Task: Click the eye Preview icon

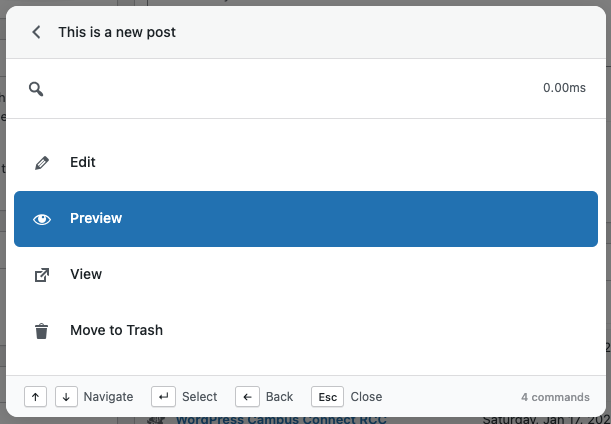Action: (42, 219)
